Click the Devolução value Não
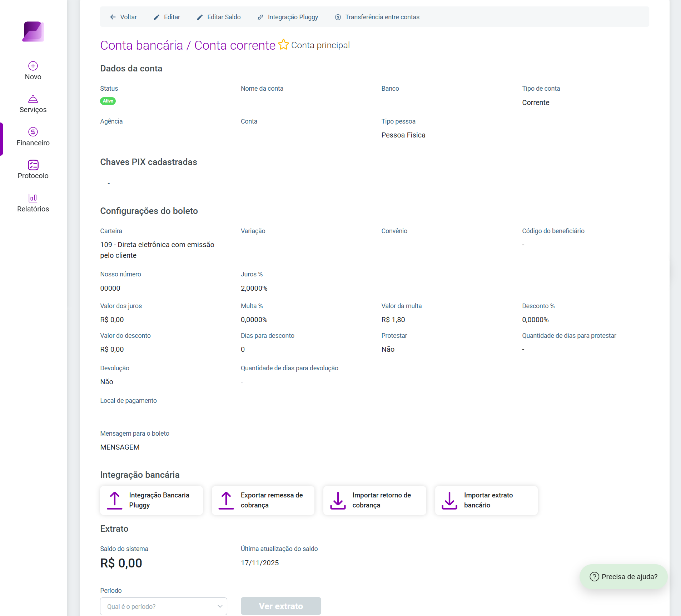The width and height of the screenshot is (681, 616). [106, 382]
